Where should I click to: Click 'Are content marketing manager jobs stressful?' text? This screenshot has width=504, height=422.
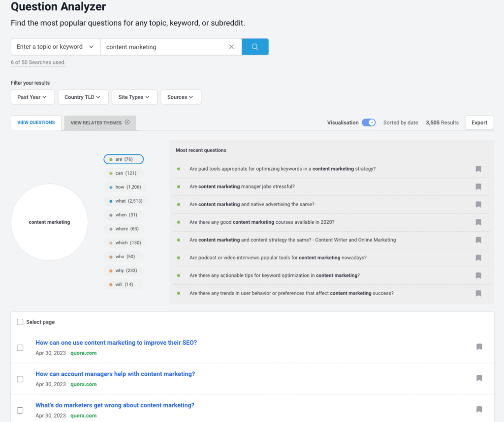(242, 186)
